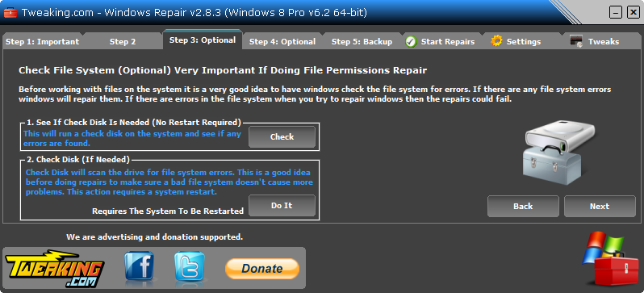Click the Tweaks tab icon
The height and width of the screenshot is (293, 644).
coord(577,41)
